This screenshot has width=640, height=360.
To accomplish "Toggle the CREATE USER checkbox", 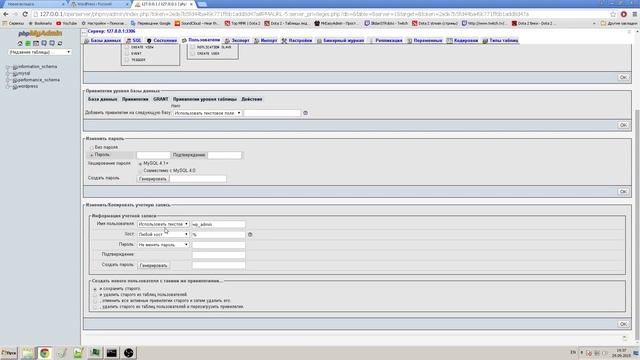I will click(193, 53).
